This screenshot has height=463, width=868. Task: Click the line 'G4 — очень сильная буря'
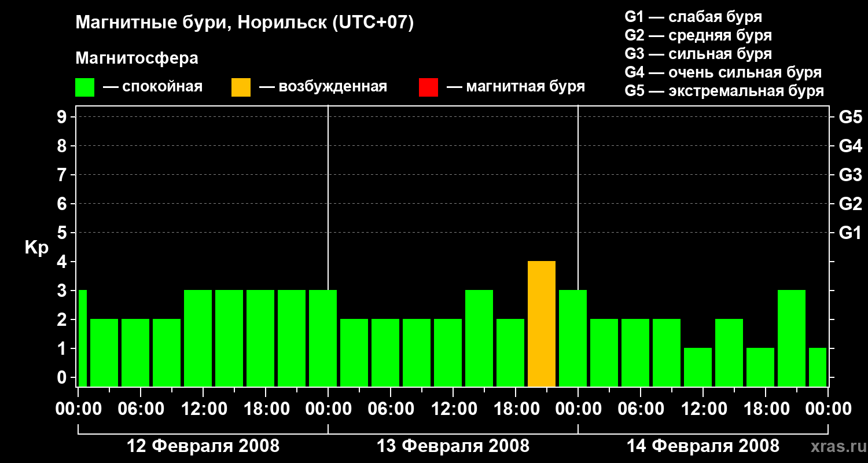tap(723, 72)
